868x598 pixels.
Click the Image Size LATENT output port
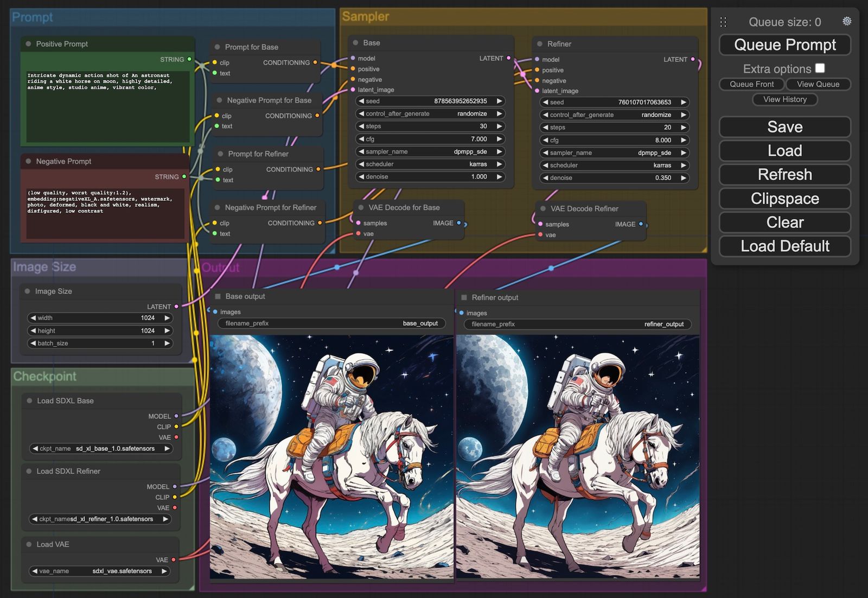tap(176, 307)
